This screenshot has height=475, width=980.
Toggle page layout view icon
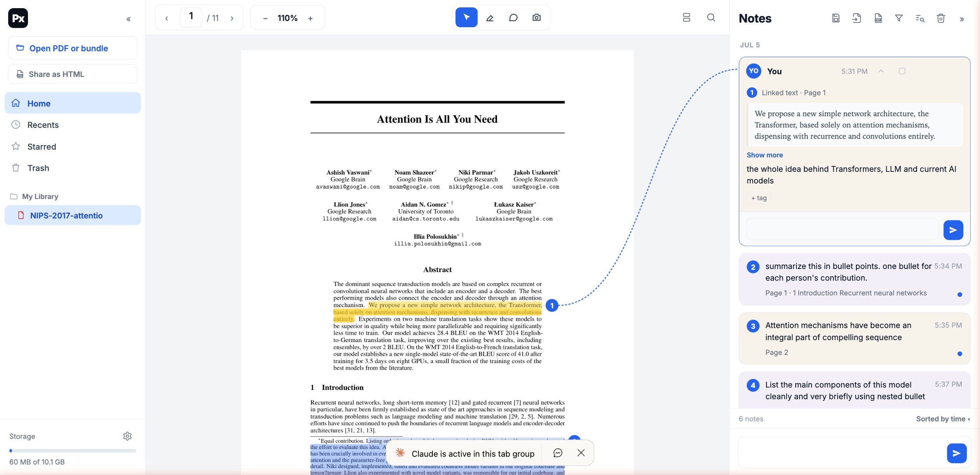[x=686, y=17]
